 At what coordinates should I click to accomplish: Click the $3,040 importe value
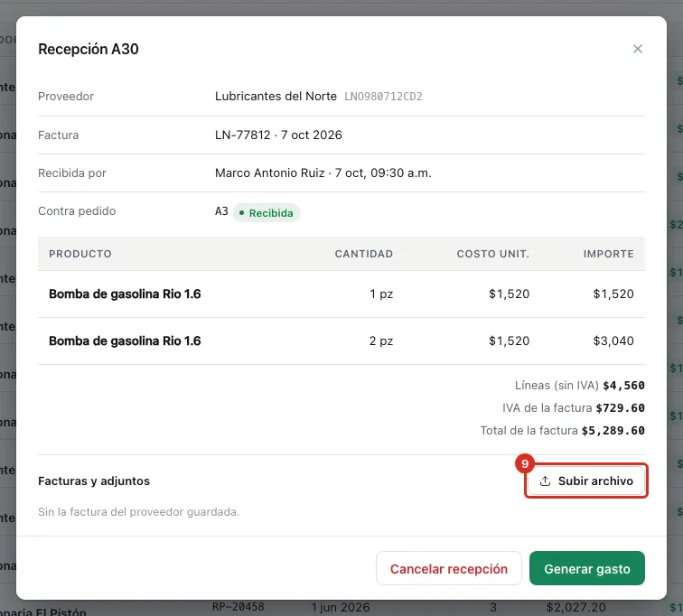coord(613,341)
